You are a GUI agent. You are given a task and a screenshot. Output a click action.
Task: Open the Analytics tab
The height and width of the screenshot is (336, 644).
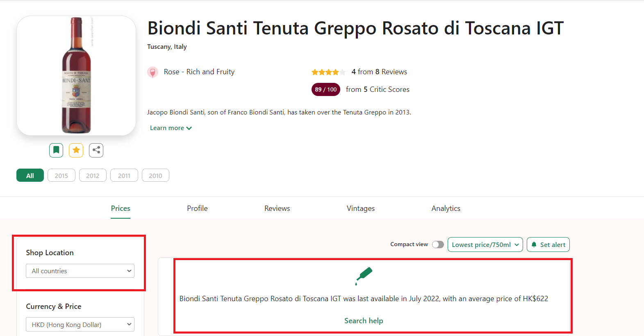[446, 208]
